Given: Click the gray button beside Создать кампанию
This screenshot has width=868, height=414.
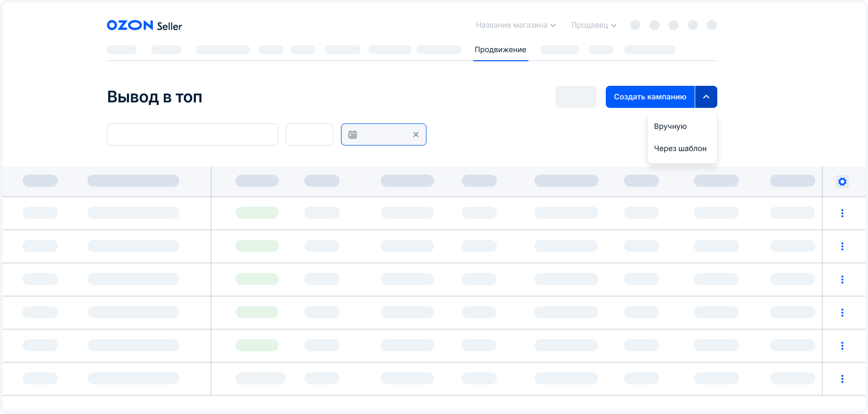Looking at the screenshot, I should pos(576,97).
